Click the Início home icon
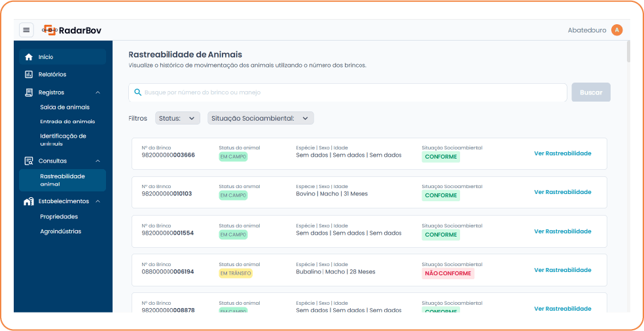 pos(29,57)
